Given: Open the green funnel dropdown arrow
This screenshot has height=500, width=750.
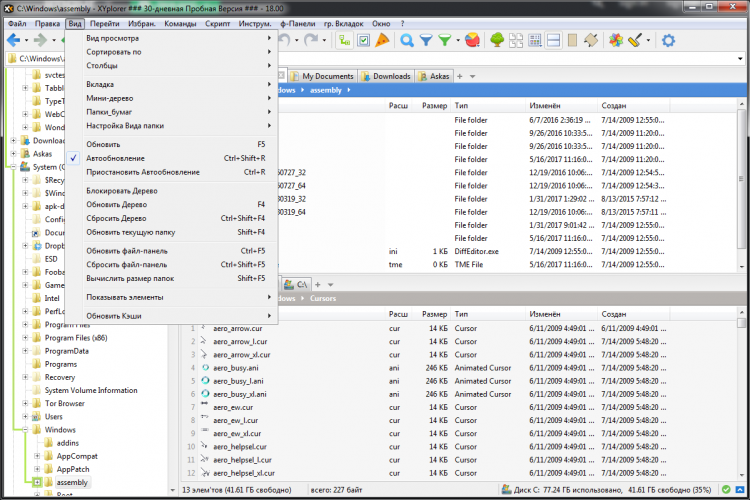Looking at the screenshot, I should click(458, 41).
